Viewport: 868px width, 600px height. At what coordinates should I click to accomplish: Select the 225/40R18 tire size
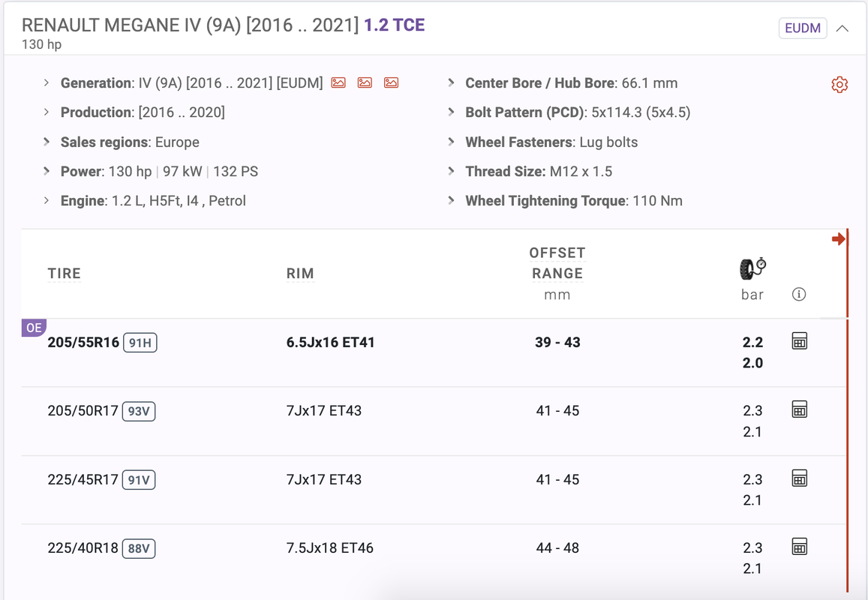coord(83,548)
